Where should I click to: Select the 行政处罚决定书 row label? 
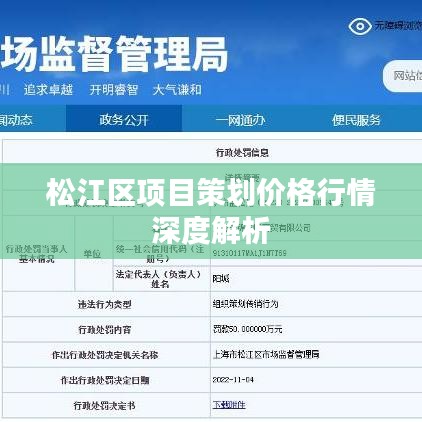click(104, 405)
